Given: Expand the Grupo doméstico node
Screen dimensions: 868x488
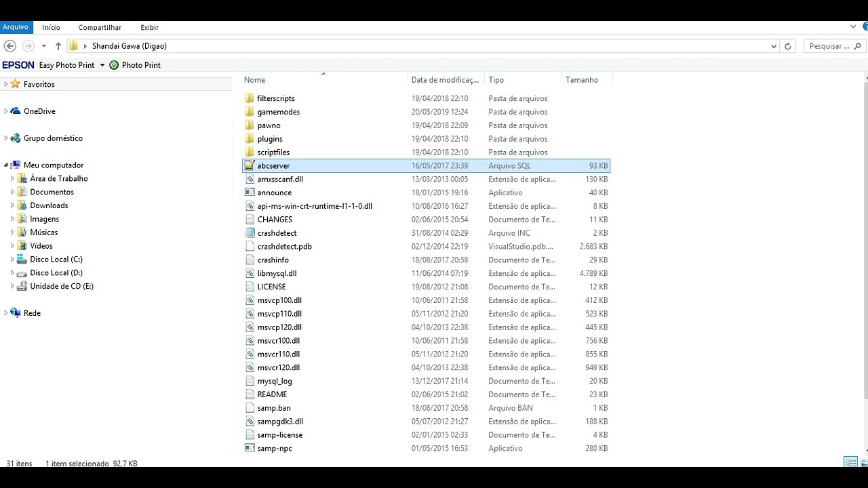Looking at the screenshot, I should (x=6, y=138).
